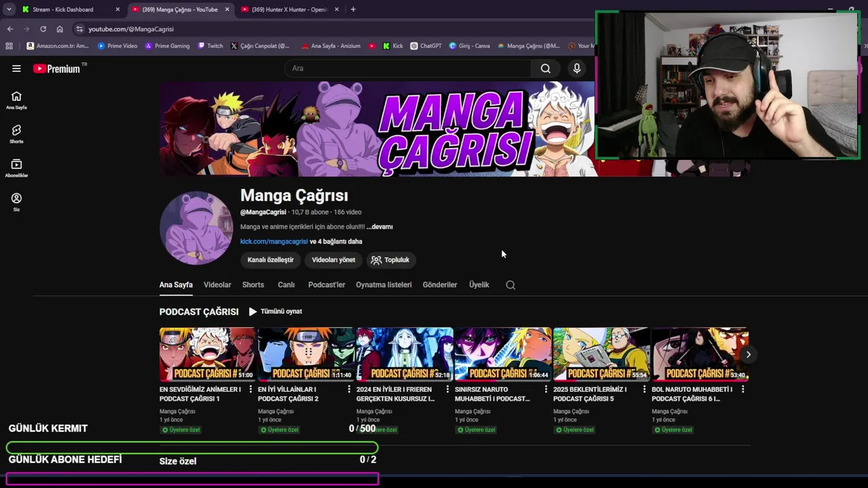Open the Giriş - Canva bookmark
This screenshot has height=488, width=868.
point(469,46)
